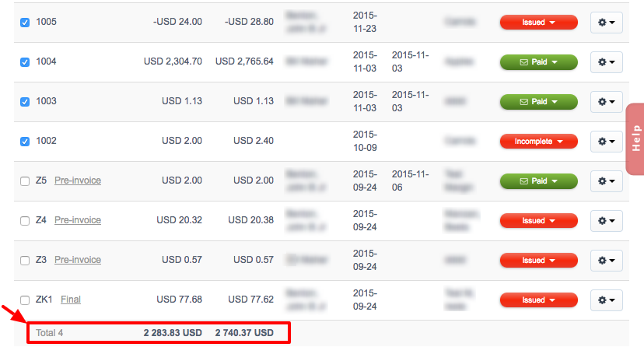Uncheck the invoice 1002 checkbox

25,142
